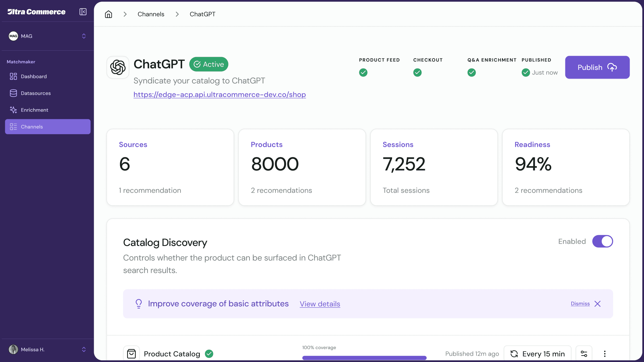Viewport: 644px width, 362px height.
Task: Open the Product Catalog three-dot menu
Action: tap(605, 353)
